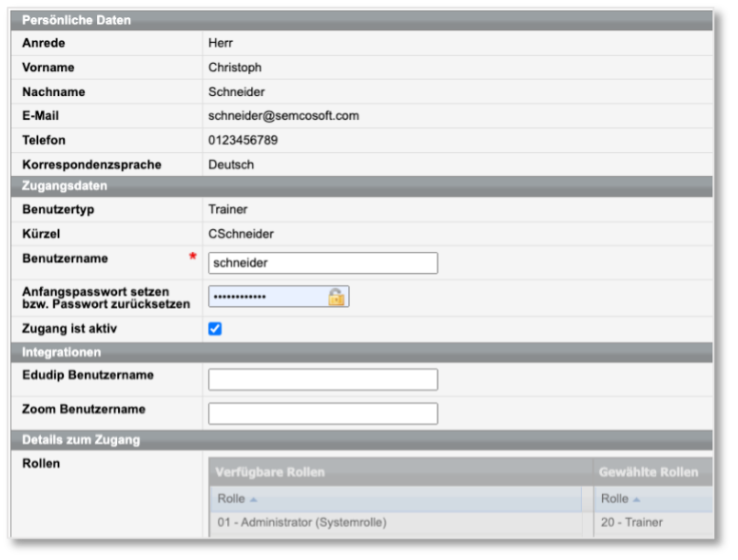
Task: Sort chosen roles by Rolle column
Action: tap(620, 499)
